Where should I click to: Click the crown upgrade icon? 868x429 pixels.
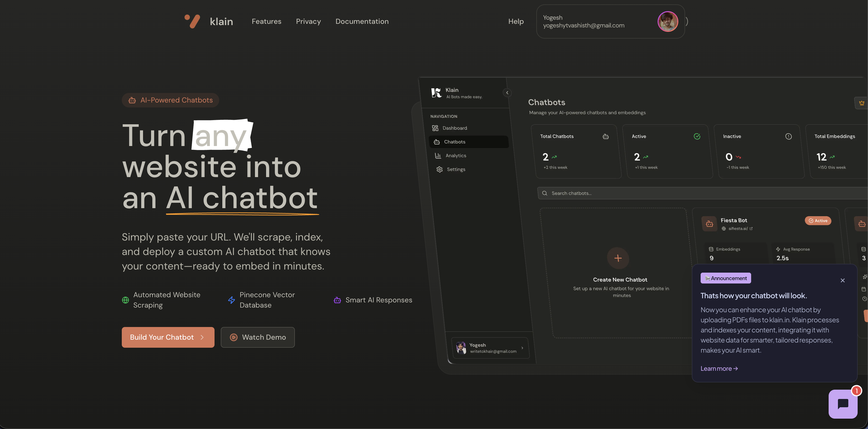coord(861,103)
